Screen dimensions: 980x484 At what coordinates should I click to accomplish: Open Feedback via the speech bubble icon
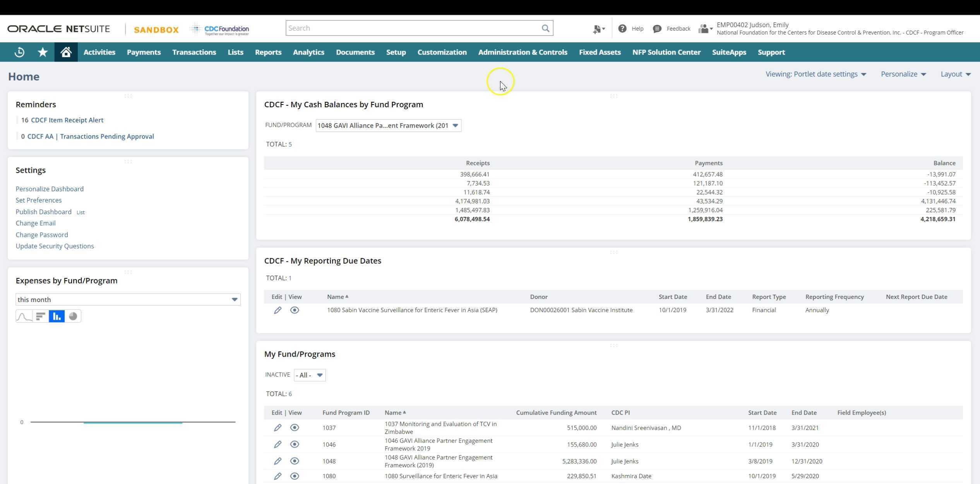[657, 28]
